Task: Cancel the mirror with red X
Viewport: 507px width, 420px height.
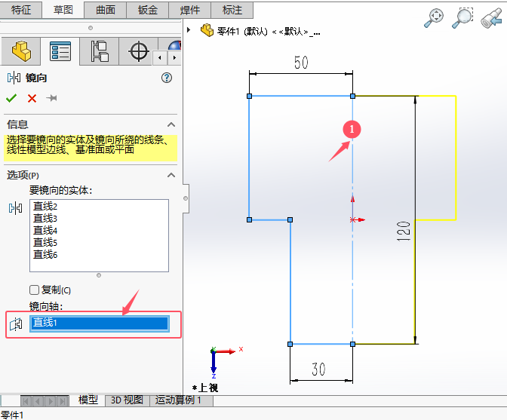Action: click(32, 98)
